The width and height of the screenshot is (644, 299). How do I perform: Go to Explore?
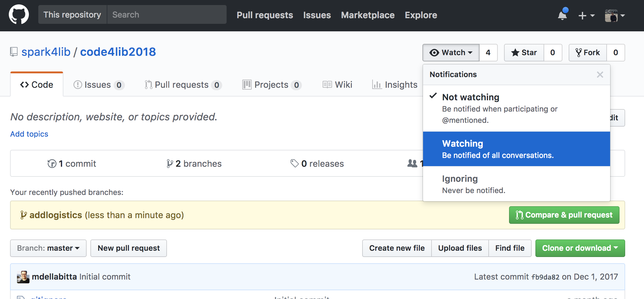[421, 15]
